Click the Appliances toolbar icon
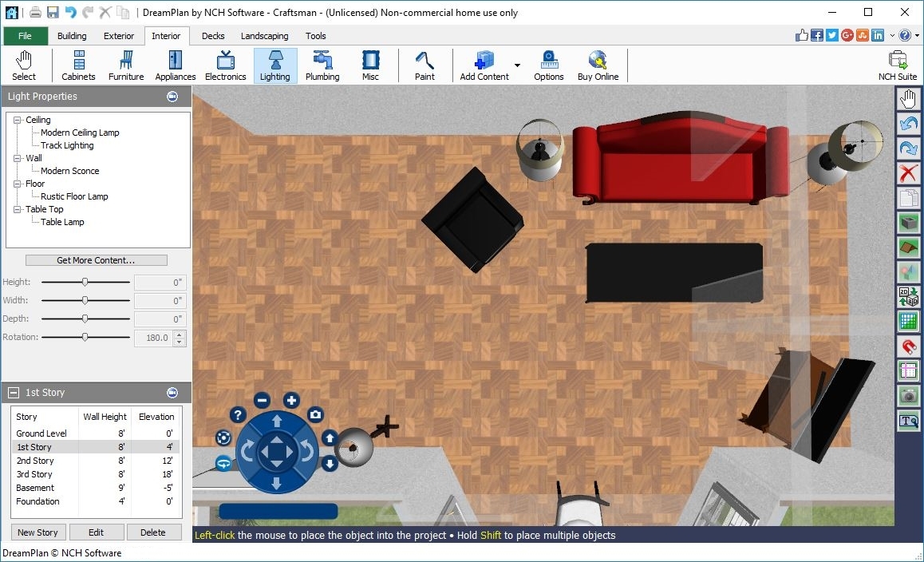This screenshot has width=924, height=562. (x=176, y=65)
